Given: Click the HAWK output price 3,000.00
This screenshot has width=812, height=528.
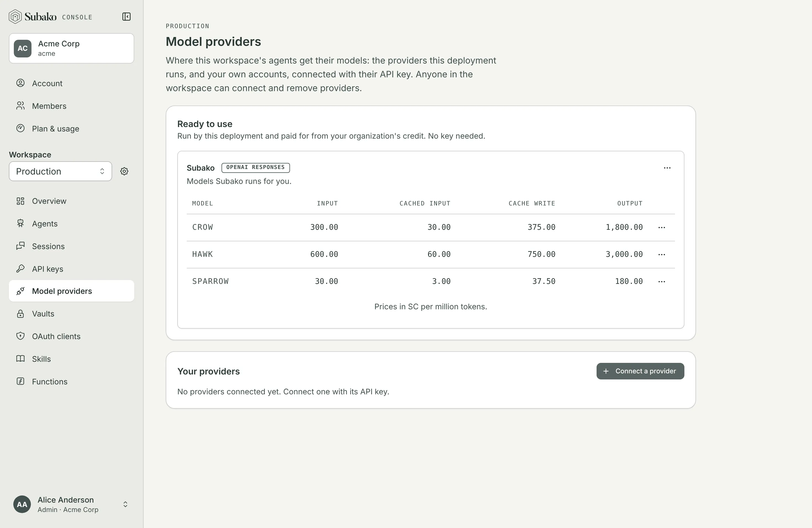Looking at the screenshot, I should coord(624,254).
